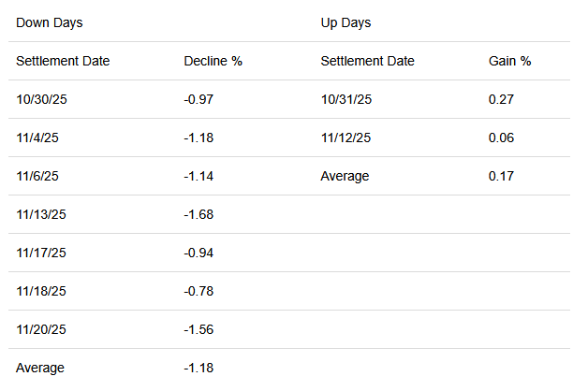This screenshot has height=391, width=588.
Task: Click the Up Days heading
Action: tap(345, 22)
